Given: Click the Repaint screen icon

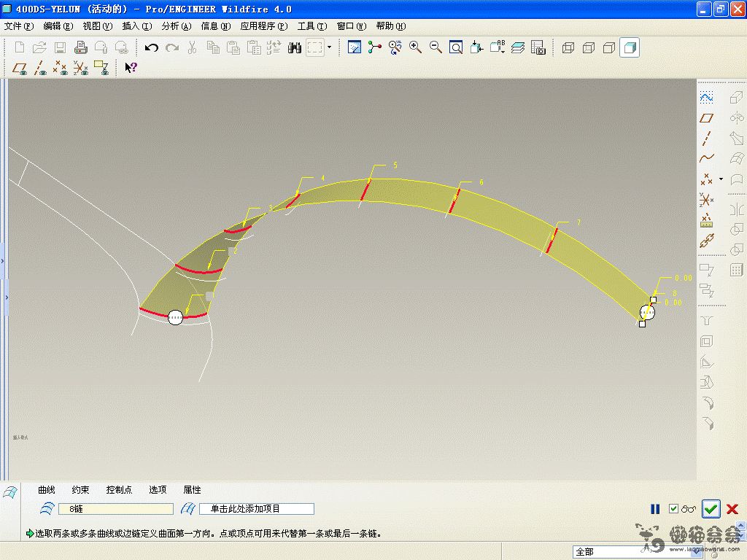Looking at the screenshot, I should [x=355, y=47].
